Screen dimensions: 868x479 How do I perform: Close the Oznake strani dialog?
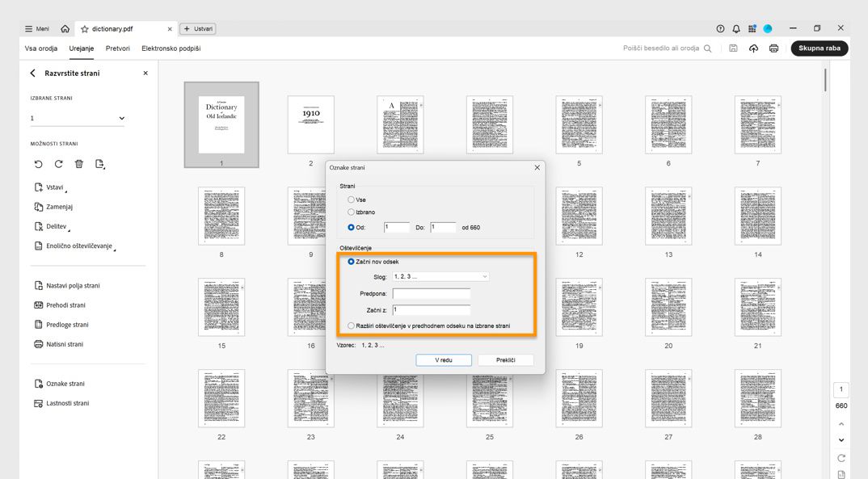coord(537,167)
